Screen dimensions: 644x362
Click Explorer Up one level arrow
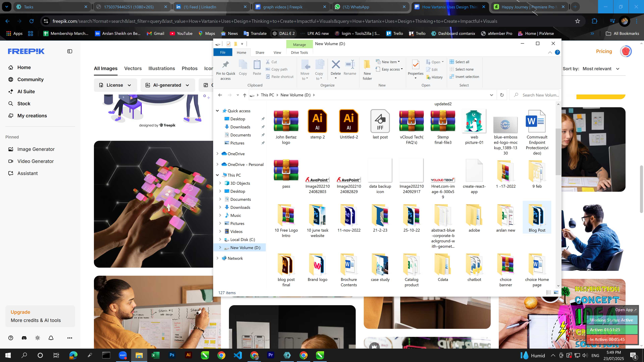coord(245,95)
